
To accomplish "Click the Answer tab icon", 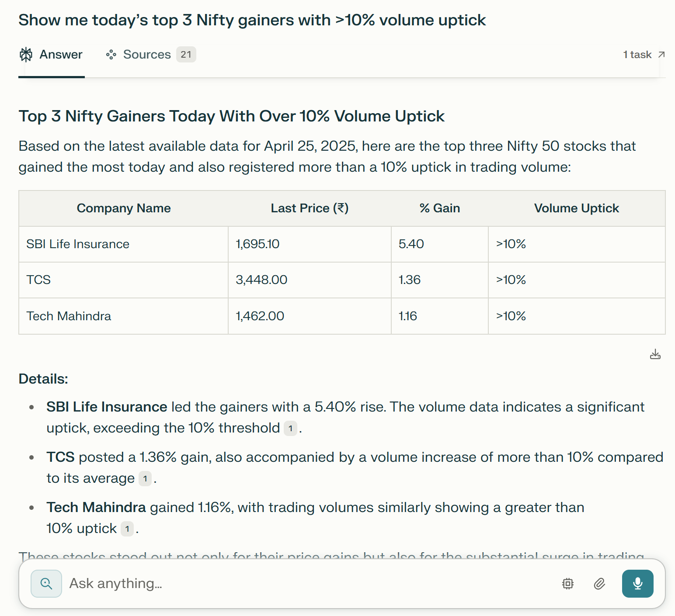I will pos(26,55).
